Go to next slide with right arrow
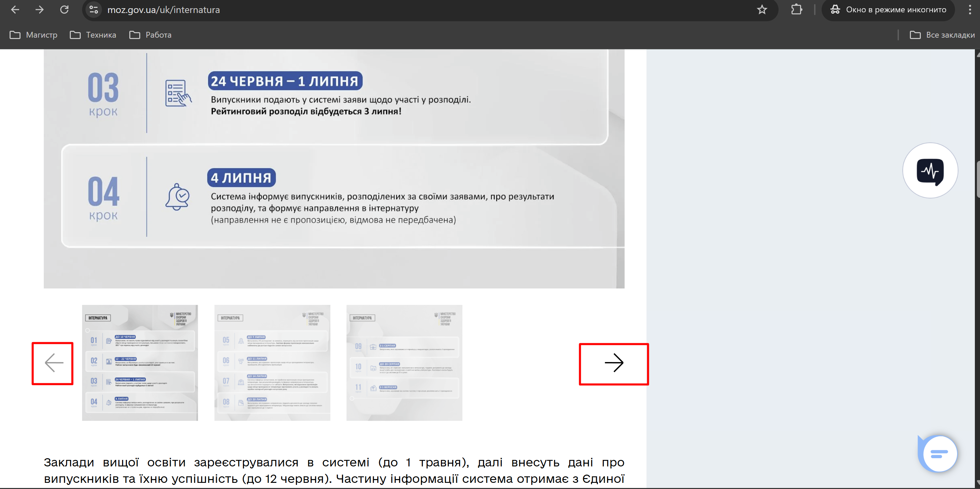980x489 pixels. (x=613, y=364)
